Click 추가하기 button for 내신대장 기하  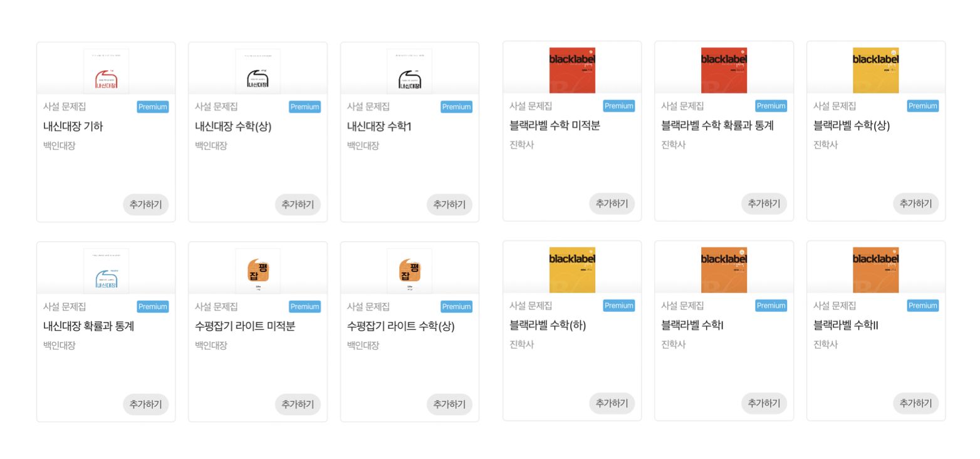tap(145, 204)
